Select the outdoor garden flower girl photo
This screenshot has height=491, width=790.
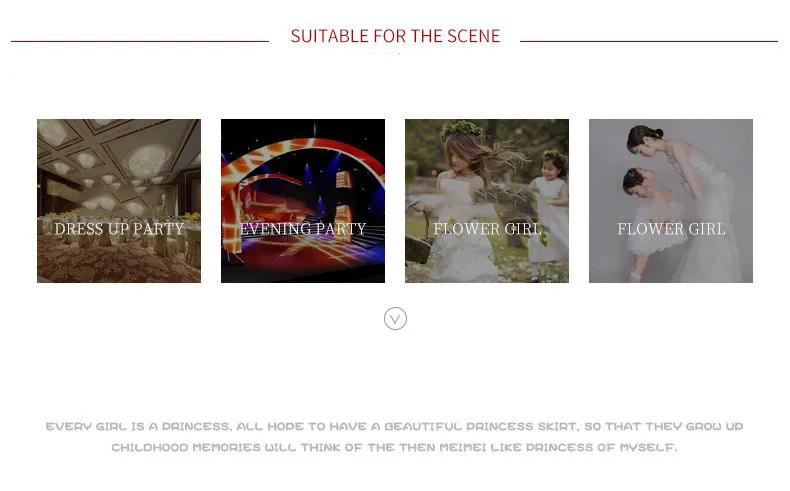[x=487, y=201]
